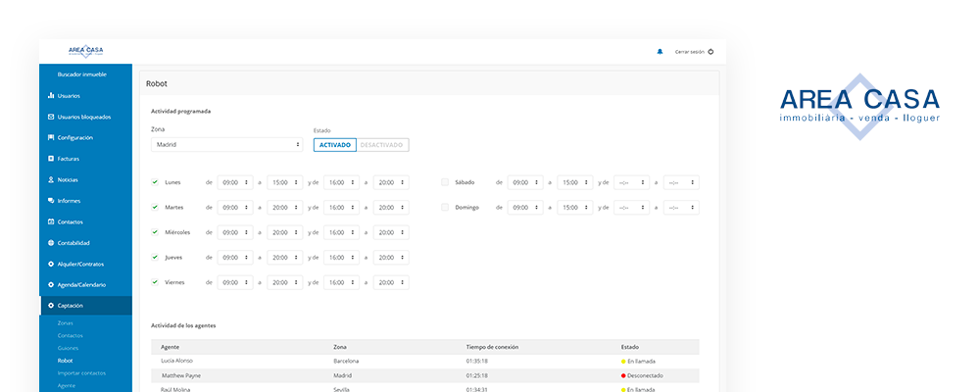Open the Informes menu item
Image resolution: width=980 pixels, height=392 pixels.
coord(69,201)
